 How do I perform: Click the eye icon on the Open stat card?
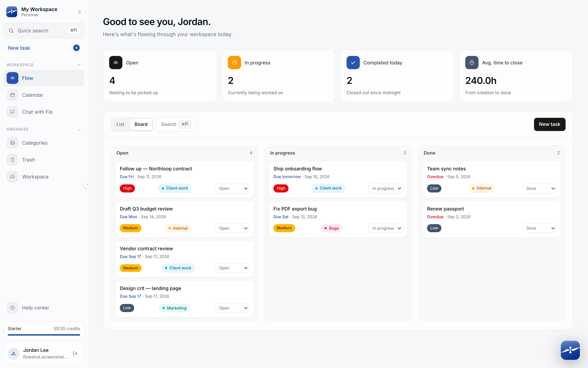116,63
